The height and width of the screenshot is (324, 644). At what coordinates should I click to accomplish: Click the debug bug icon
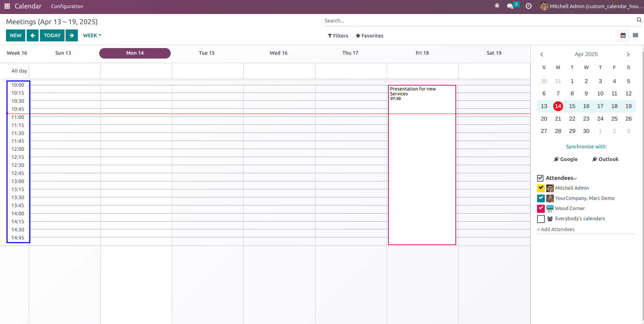point(497,6)
